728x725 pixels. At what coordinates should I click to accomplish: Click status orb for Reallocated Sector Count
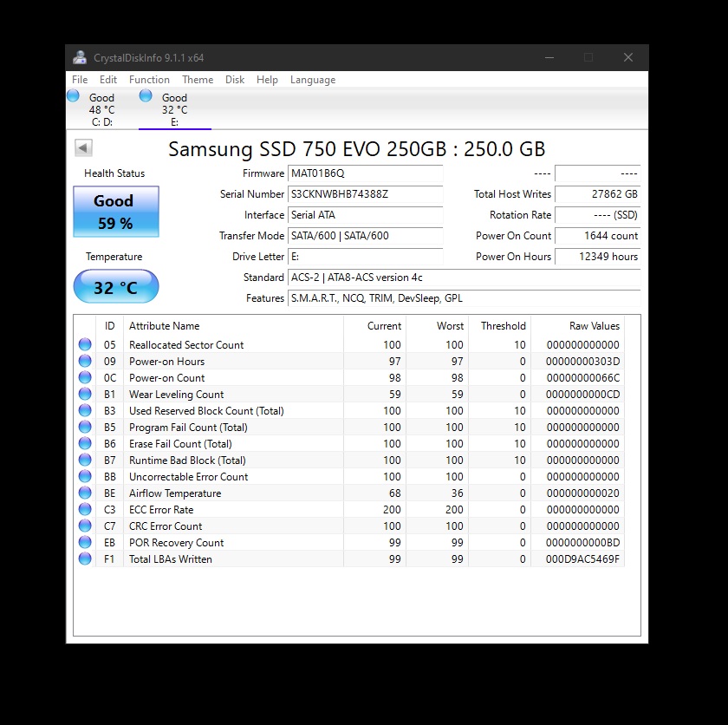tap(85, 344)
